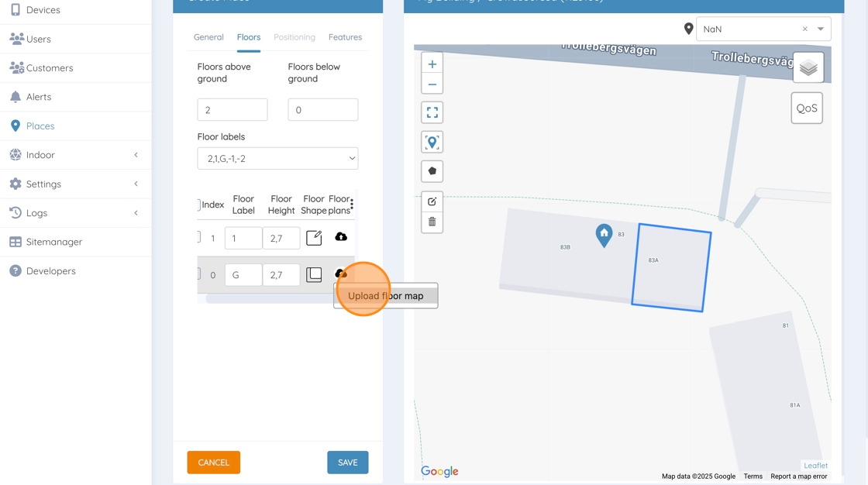Click the Indoor globe icon

[15, 154]
